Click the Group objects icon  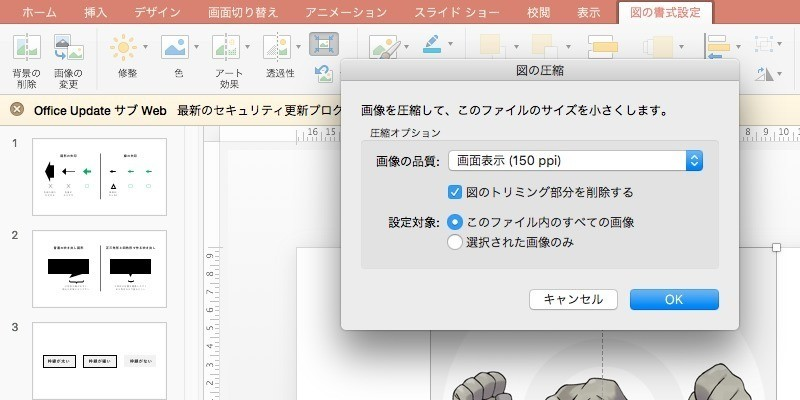765,44
